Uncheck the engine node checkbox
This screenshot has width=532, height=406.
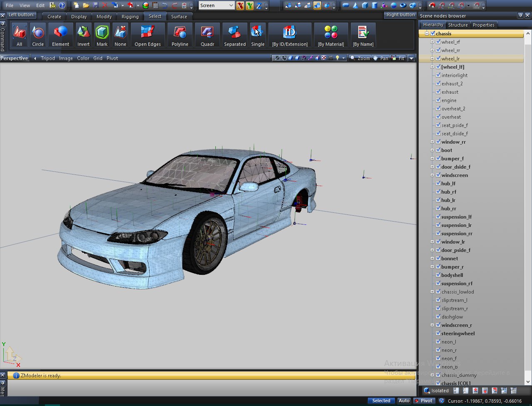click(438, 100)
